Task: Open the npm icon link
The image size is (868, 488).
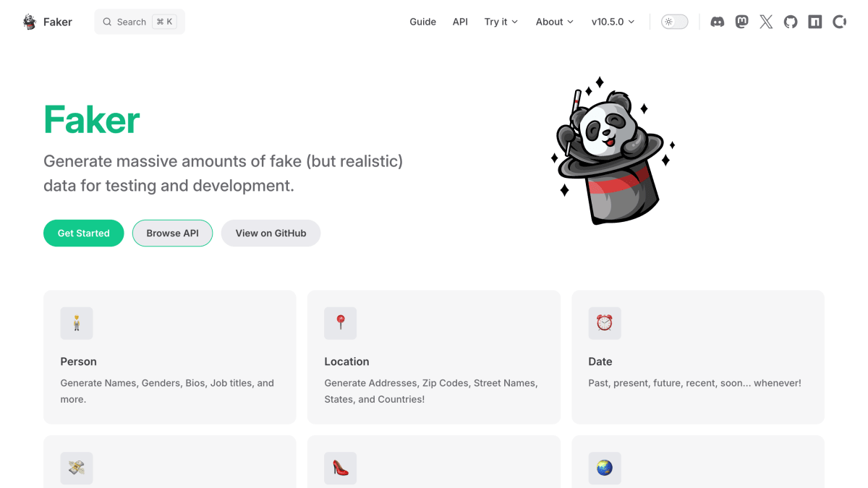Action: (x=815, y=22)
